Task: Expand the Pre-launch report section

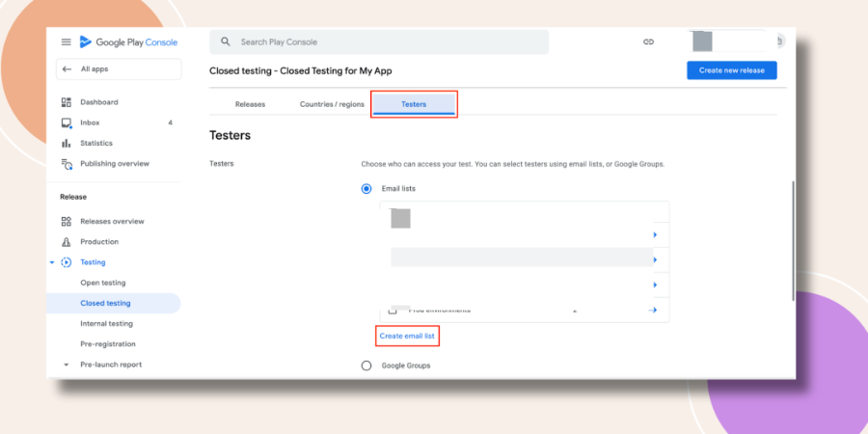Action: tap(66, 365)
